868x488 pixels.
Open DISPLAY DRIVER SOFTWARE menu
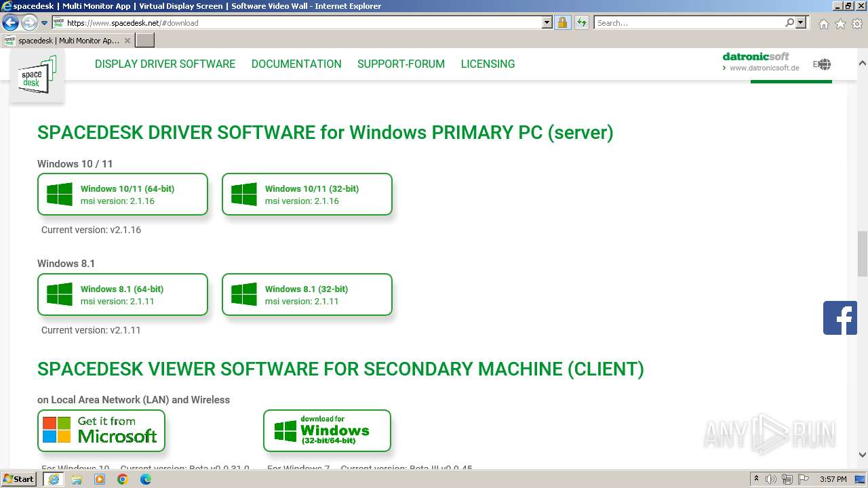[165, 64]
